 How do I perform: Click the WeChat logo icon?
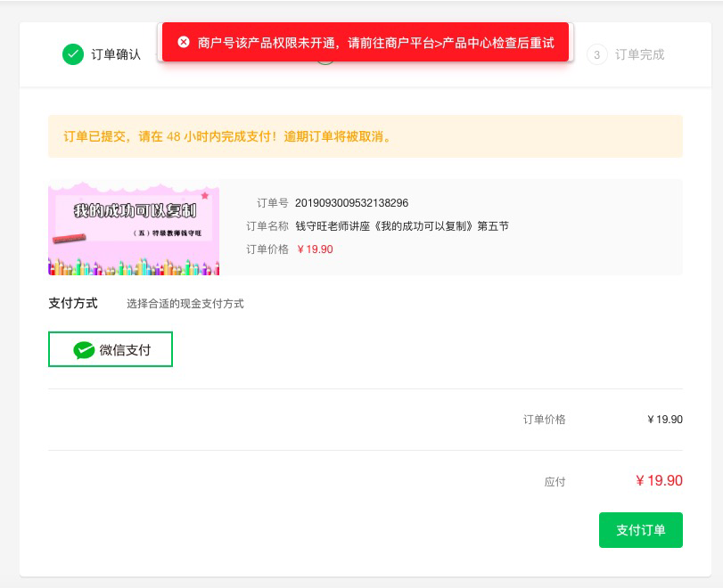click(x=84, y=350)
